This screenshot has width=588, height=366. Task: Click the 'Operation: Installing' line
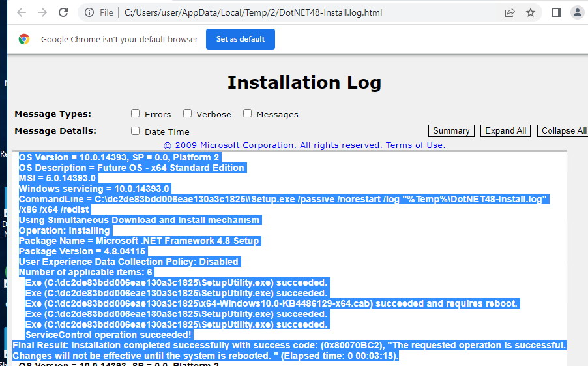pyautogui.click(x=64, y=230)
